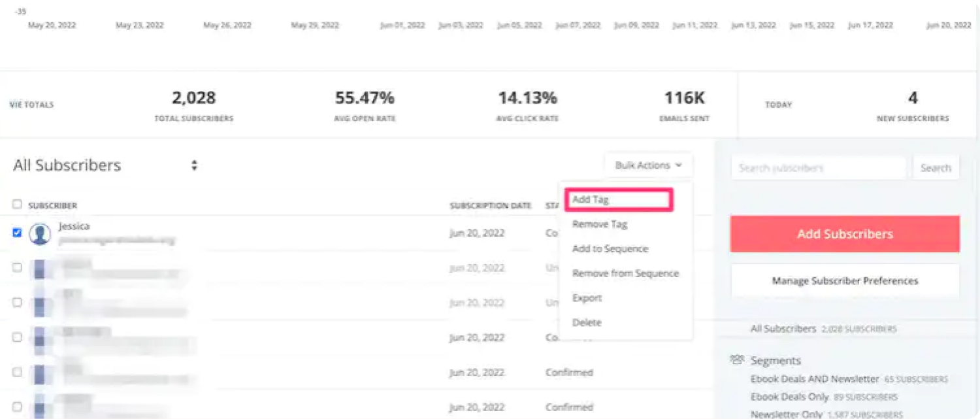
Task: Select Export from the bulk menu
Action: [586, 297]
